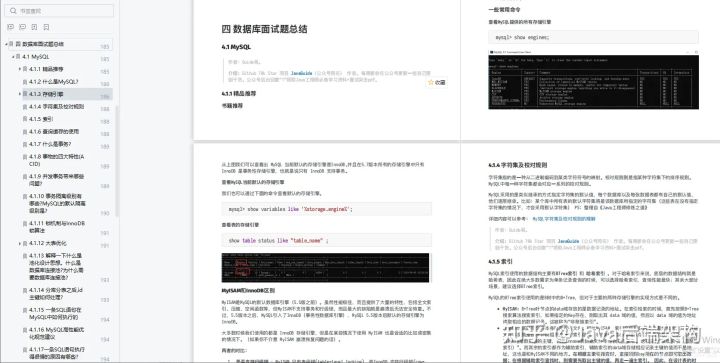
Task: Click the 'mysql> show engines;' code block
Action: [x=593, y=37]
